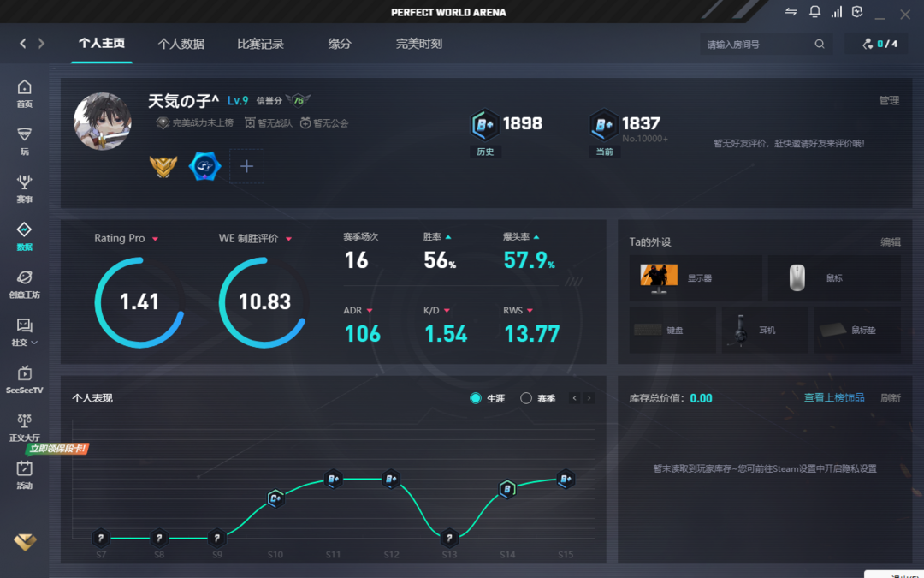
Task: Click the search magnifier icon
Action: click(x=819, y=44)
